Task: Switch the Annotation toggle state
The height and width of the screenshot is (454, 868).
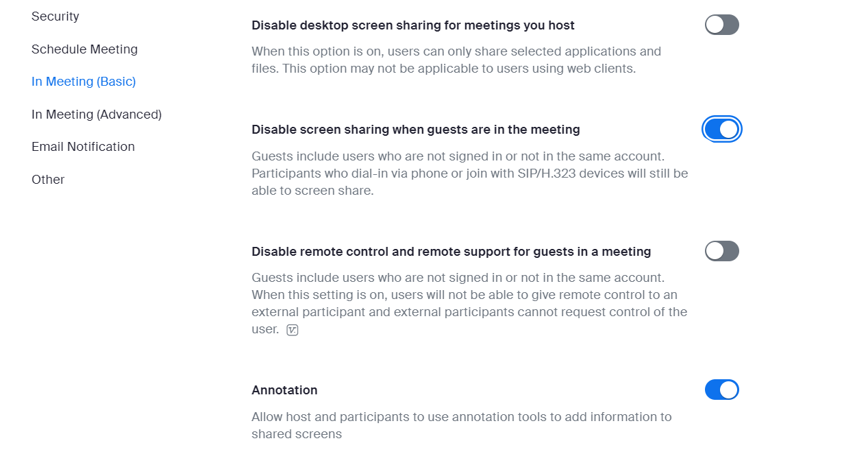Action: click(x=721, y=390)
